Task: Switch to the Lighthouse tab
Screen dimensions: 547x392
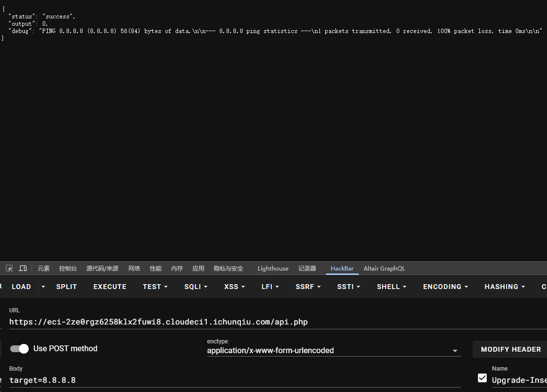Action: tap(273, 268)
